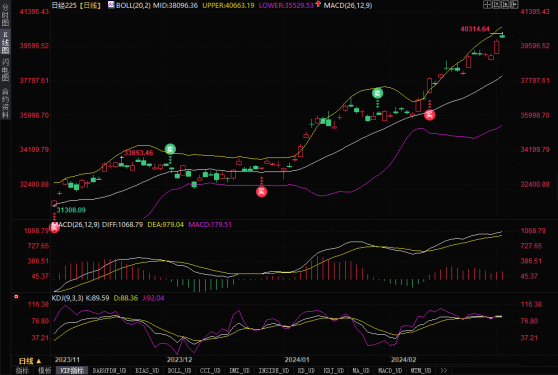Click the 2024/01 date label
Viewport: 558px width, 375px height.
297,360
